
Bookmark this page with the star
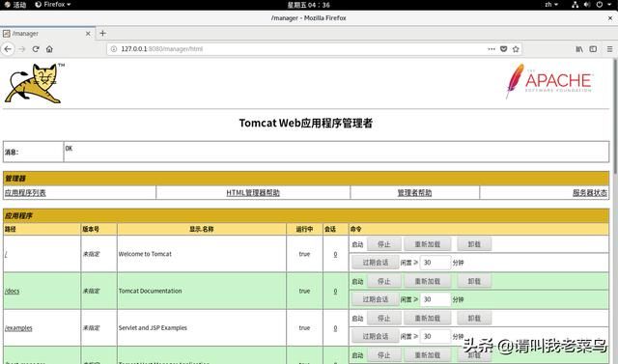[x=516, y=49]
